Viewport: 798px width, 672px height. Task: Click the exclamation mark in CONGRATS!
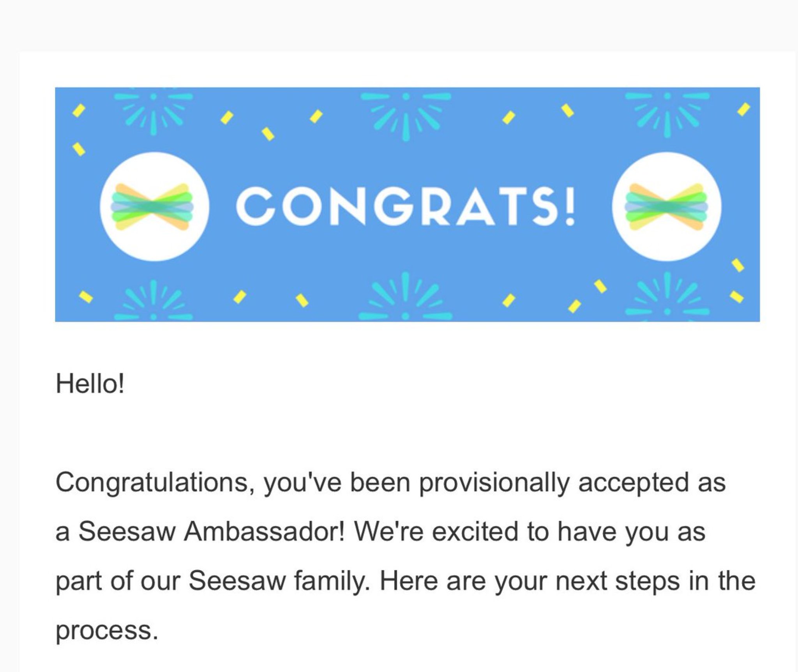[570, 206]
